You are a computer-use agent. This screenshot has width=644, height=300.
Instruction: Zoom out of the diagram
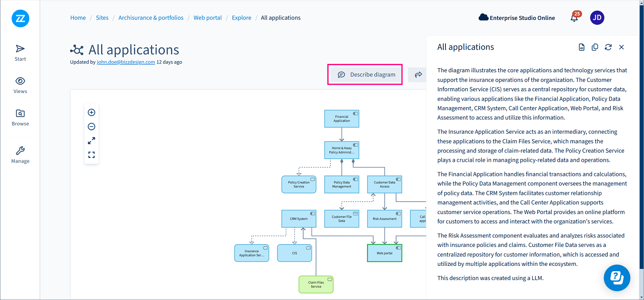pos(91,127)
